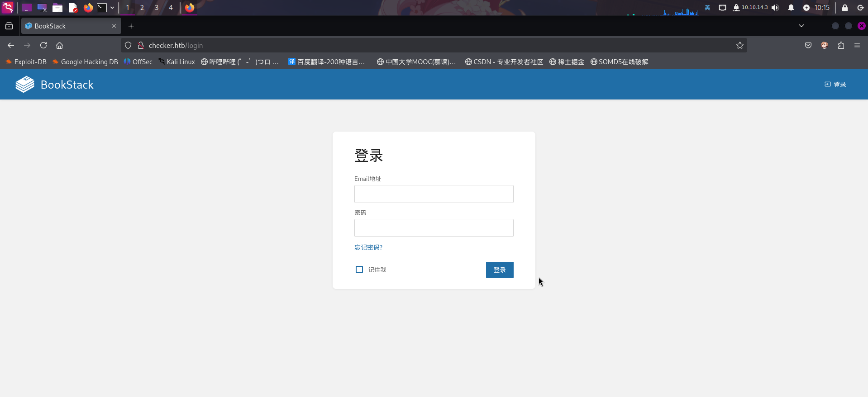Click the 10.10.14.3 VPN indicator
This screenshot has height=397, width=868.
(751, 8)
